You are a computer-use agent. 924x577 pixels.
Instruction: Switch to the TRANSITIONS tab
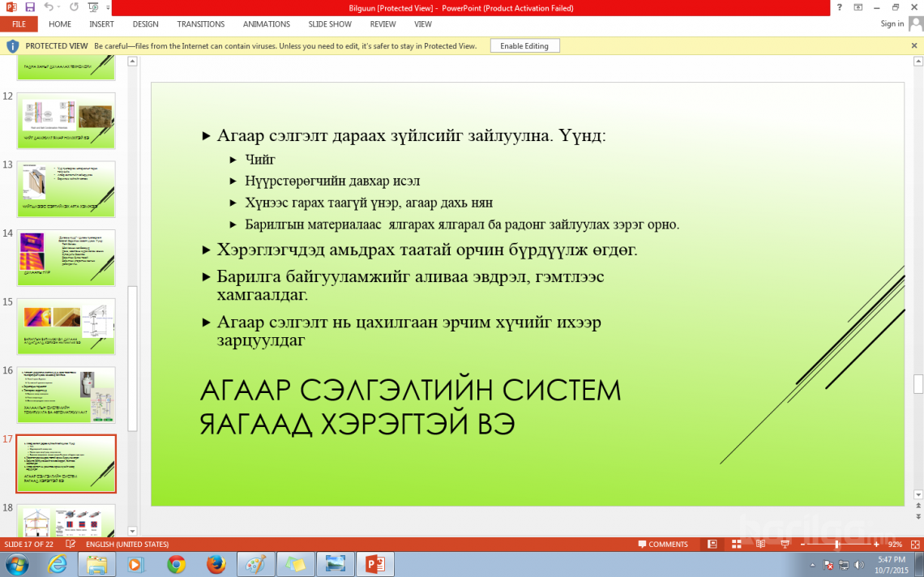(x=201, y=24)
